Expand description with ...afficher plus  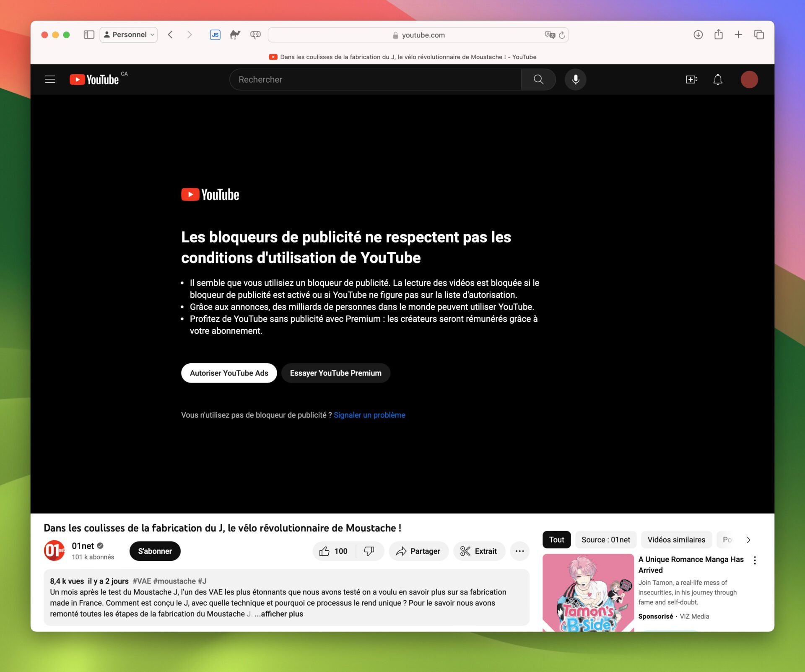pyautogui.click(x=279, y=614)
